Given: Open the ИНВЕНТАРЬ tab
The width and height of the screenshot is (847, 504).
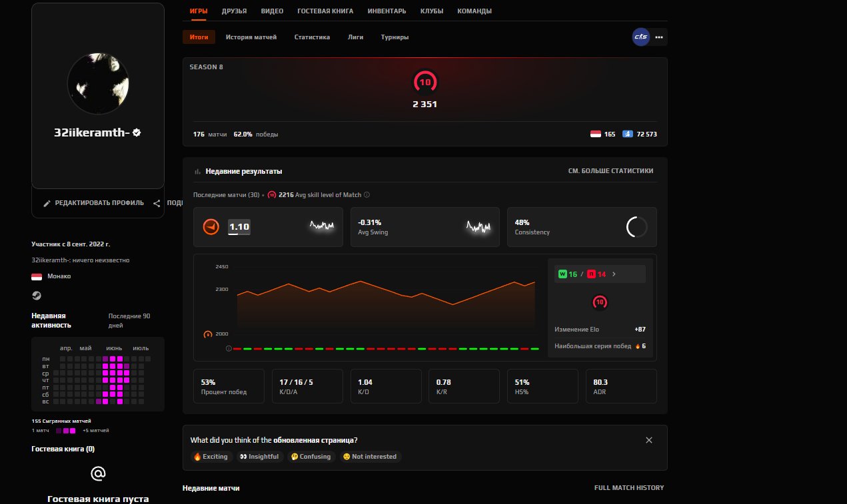Looking at the screenshot, I should 387,11.
